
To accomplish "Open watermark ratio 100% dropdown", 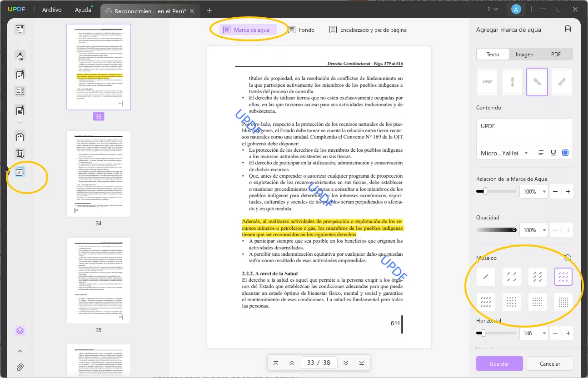I will pyautogui.click(x=533, y=192).
